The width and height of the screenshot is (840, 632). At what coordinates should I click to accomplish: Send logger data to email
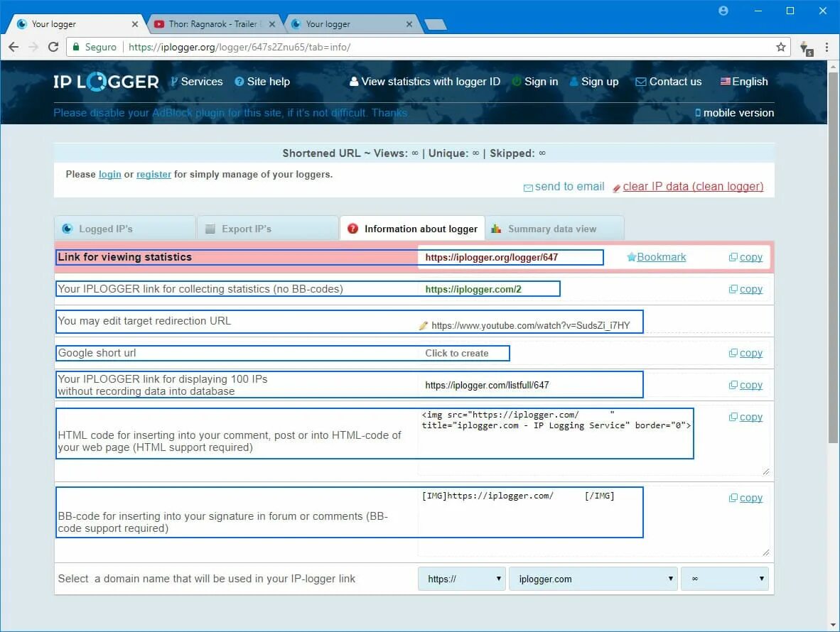(x=564, y=187)
